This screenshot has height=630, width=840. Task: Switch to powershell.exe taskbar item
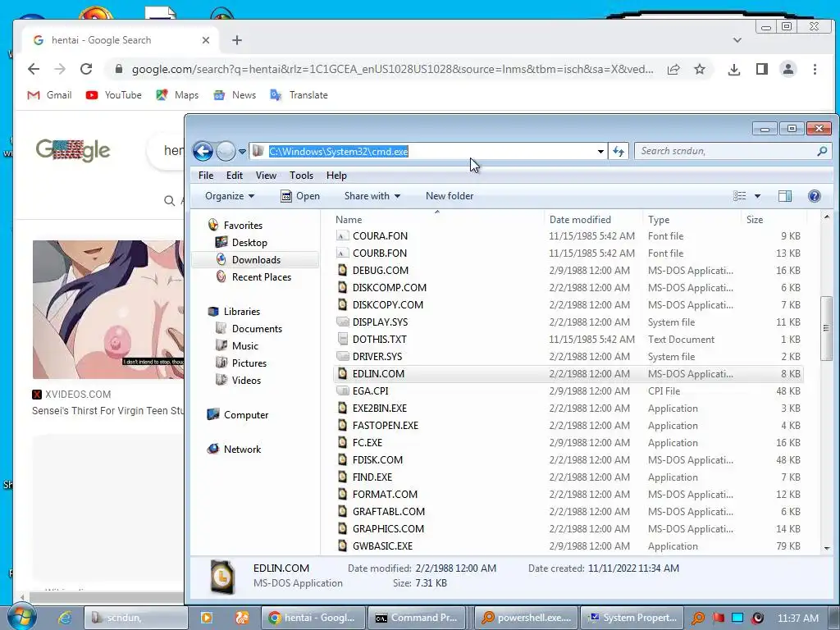pos(526,618)
